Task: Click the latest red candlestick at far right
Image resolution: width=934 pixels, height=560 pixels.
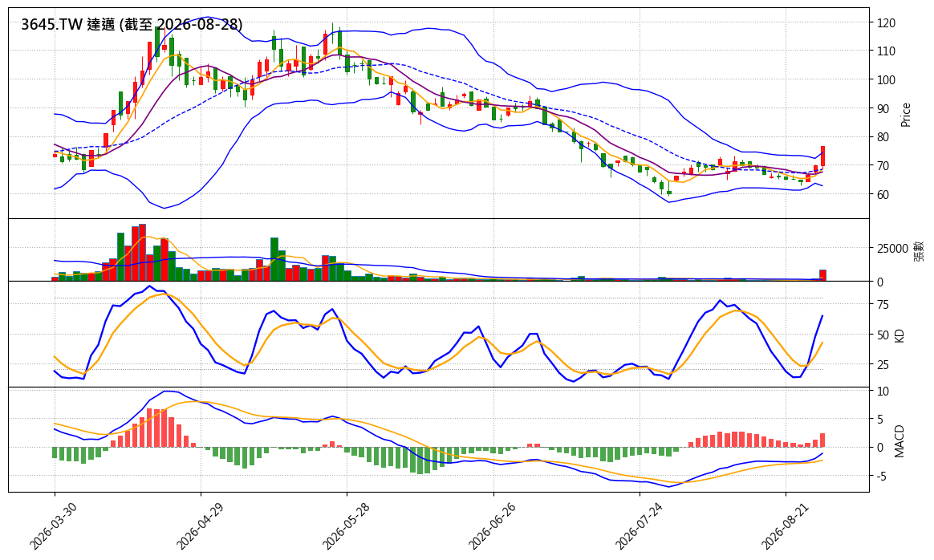Action: (x=822, y=156)
